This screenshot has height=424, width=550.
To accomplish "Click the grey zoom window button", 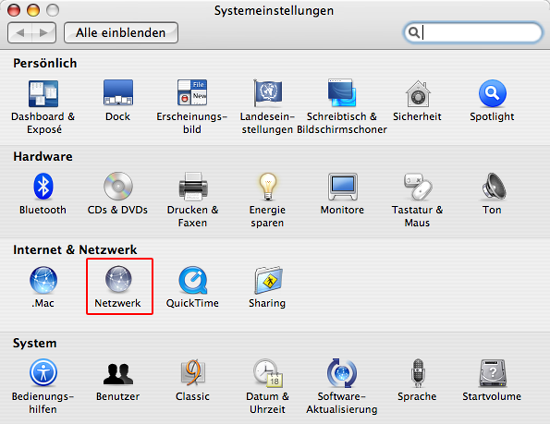I will (53, 10).
